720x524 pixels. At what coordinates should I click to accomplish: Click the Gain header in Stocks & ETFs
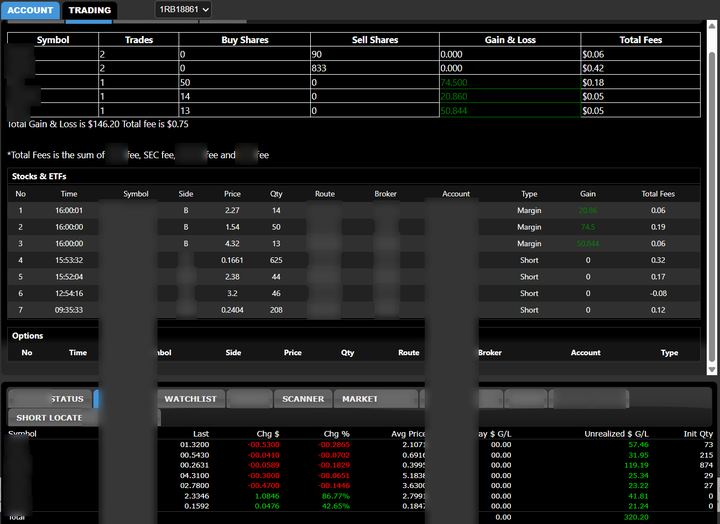pyautogui.click(x=588, y=194)
